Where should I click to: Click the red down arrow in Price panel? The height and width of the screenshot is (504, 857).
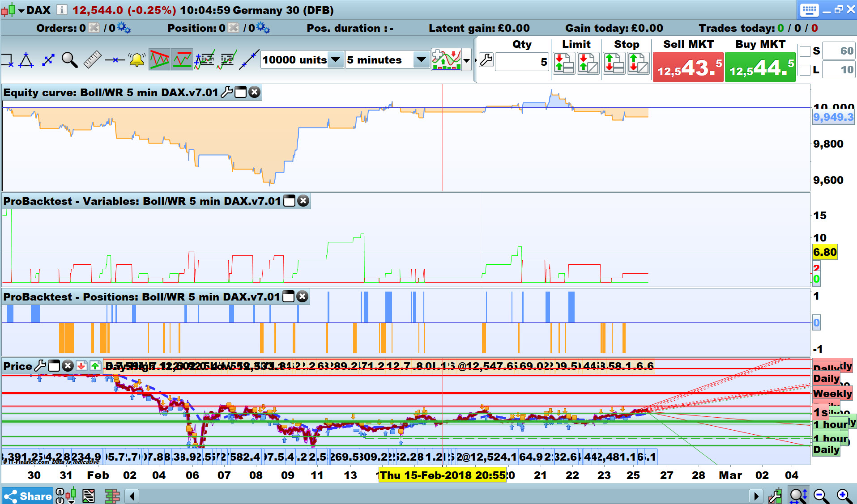(x=81, y=366)
